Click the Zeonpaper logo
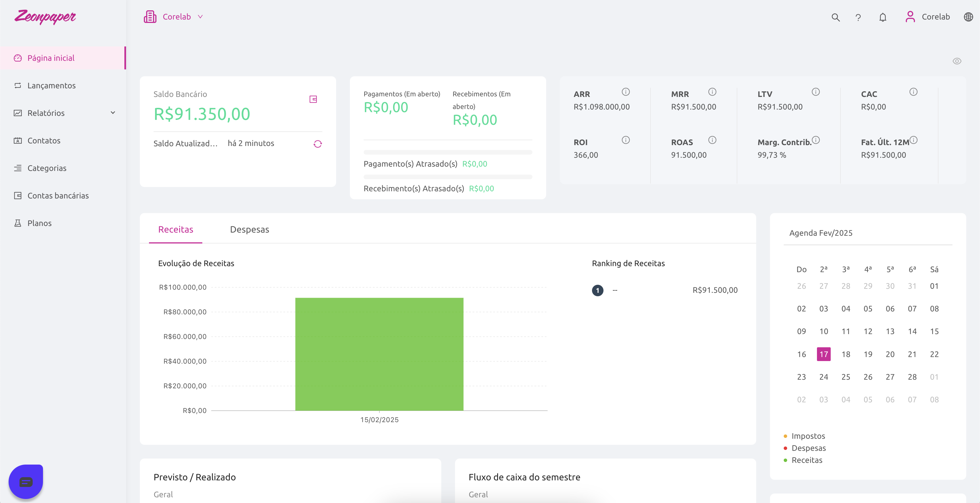980x503 pixels. point(45,17)
